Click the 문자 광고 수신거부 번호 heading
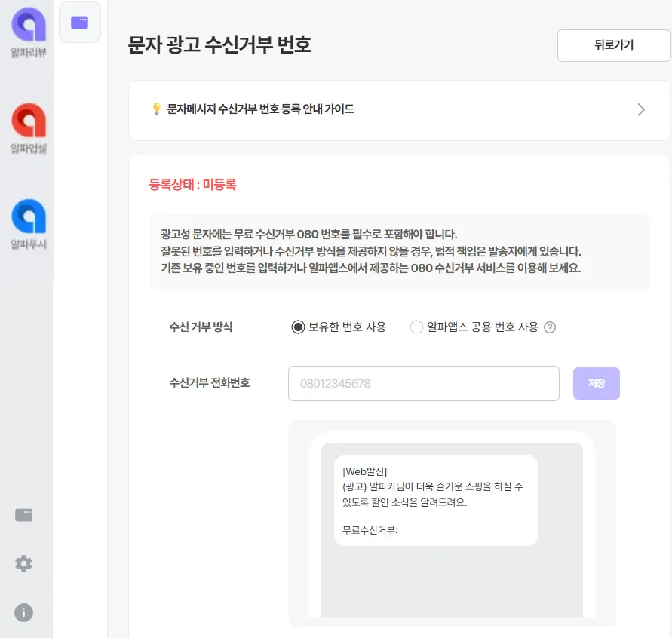The height and width of the screenshot is (638, 672). [x=220, y=44]
